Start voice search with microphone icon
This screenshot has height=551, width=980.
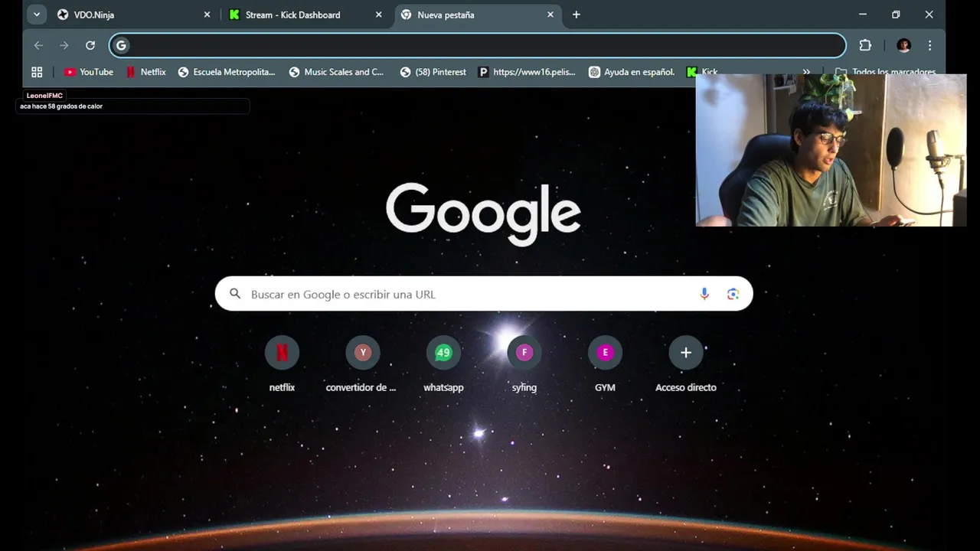coord(704,294)
